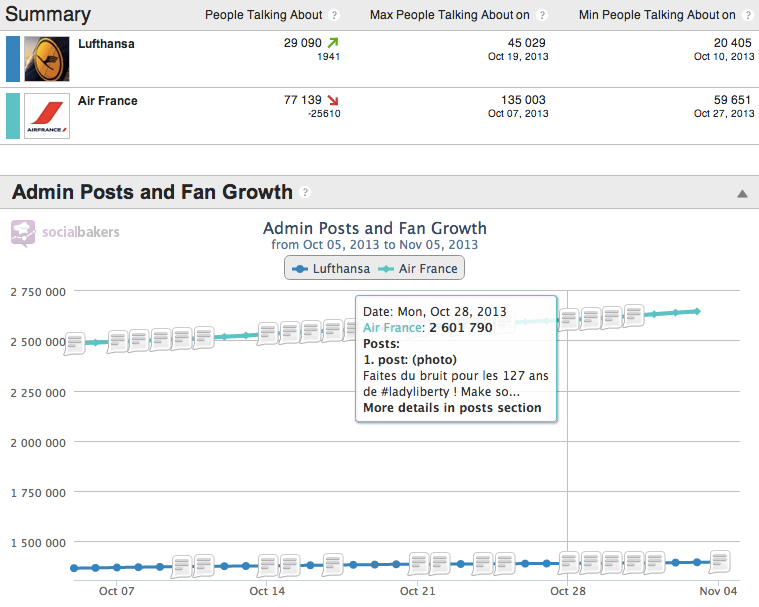The height and width of the screenshot is (607, 759).
Task: Click Lufthansa's max value '45 029'
Action: pos(527,43)
